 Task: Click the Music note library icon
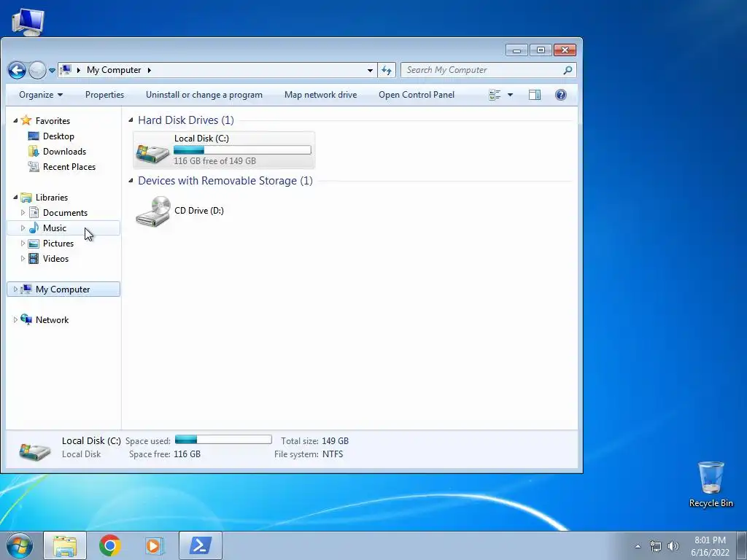coord(34,227)
